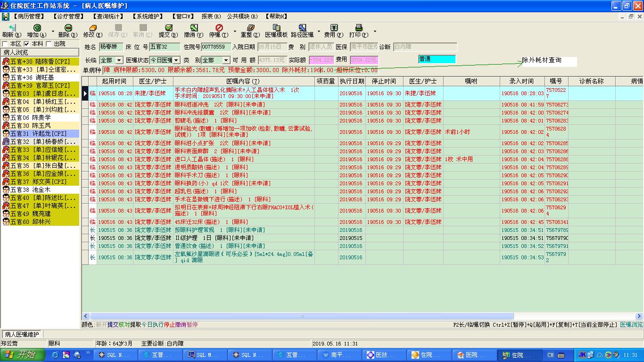Click the 打印 print icon

358,28
